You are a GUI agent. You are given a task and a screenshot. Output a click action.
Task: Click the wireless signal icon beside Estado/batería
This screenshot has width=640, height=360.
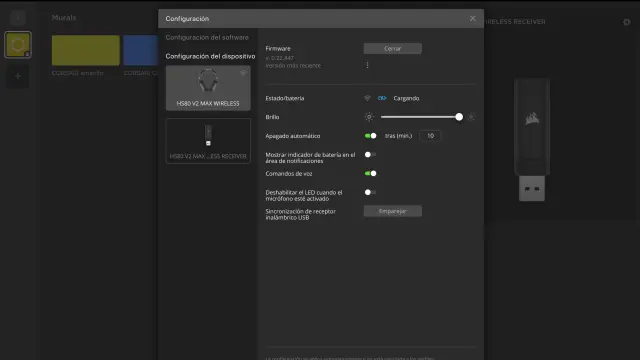[x=367, y=98]
